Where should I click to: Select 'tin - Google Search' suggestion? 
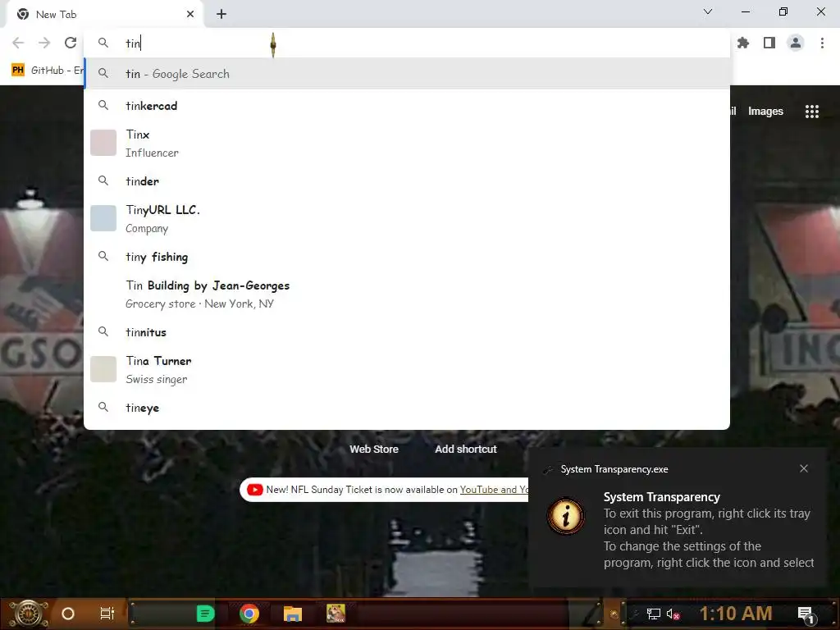tap(407, 74)
